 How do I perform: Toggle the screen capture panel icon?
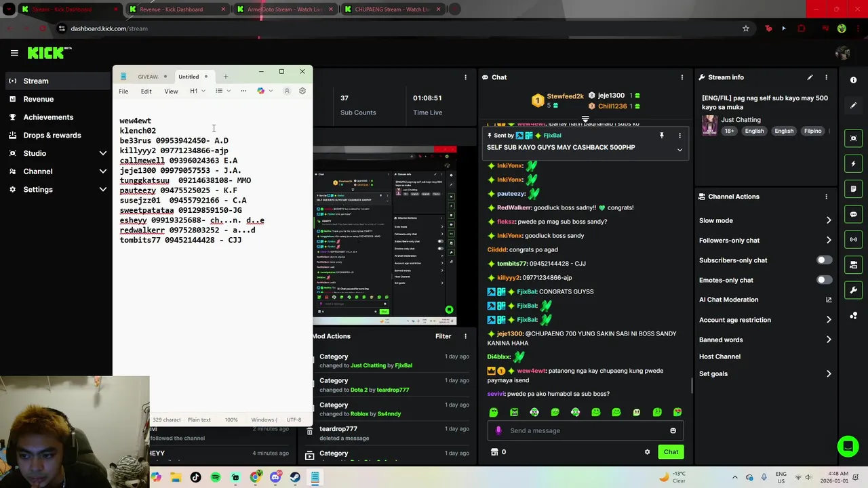point(854,138)
